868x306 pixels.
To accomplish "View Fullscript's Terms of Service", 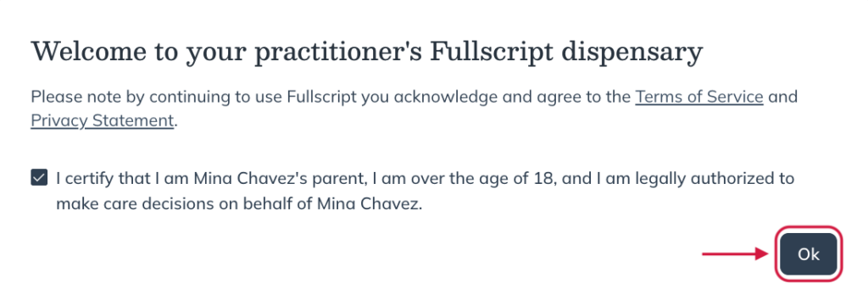I will pyautogui.click(x=699, y=97).
